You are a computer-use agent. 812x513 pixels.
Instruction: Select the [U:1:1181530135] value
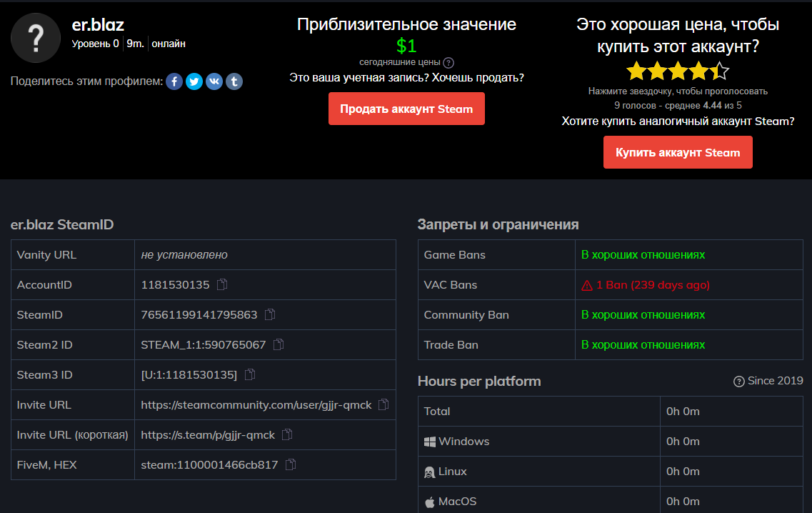point(189,374)
